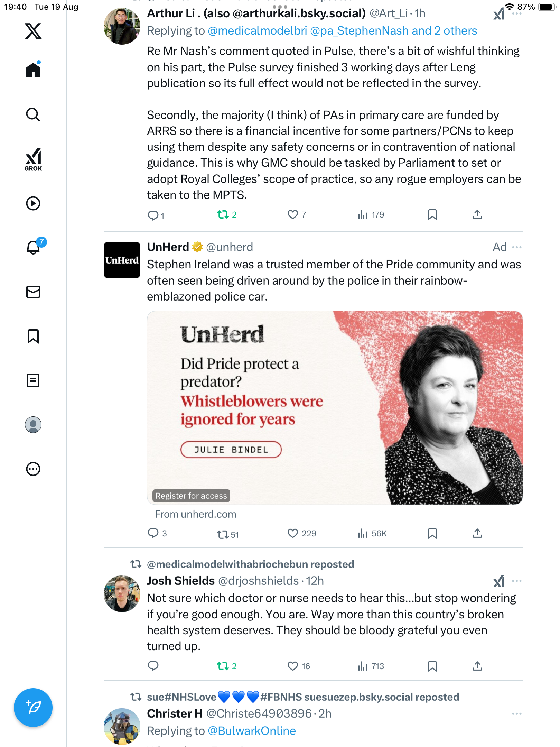Open Grok from the sidebar
560x747 pixels.
(33, 159)
